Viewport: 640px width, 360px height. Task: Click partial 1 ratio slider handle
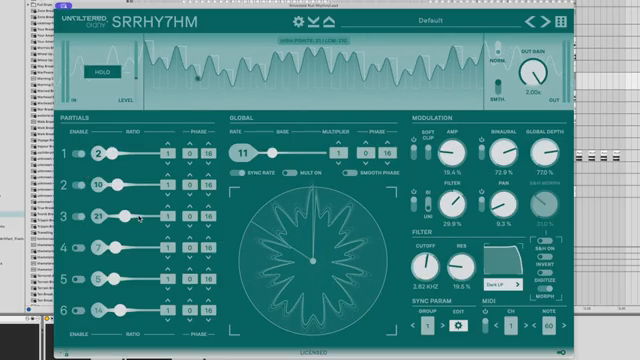pos(112,154)
